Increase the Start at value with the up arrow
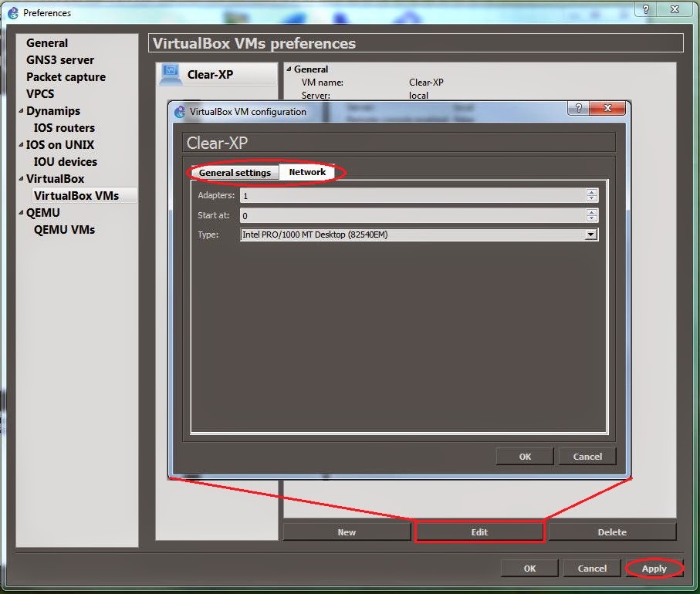 click(592, 212)
